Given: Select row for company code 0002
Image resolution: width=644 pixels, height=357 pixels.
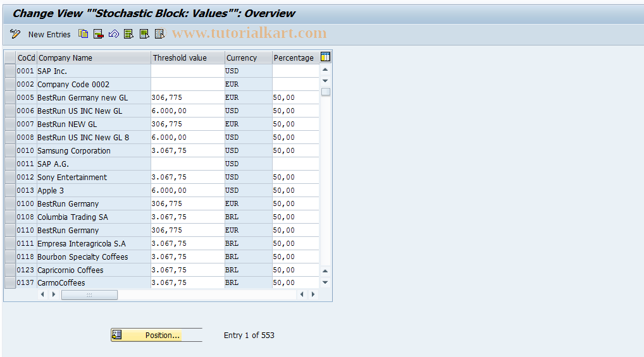Looking at the screenshot, I should coord(10,84).
